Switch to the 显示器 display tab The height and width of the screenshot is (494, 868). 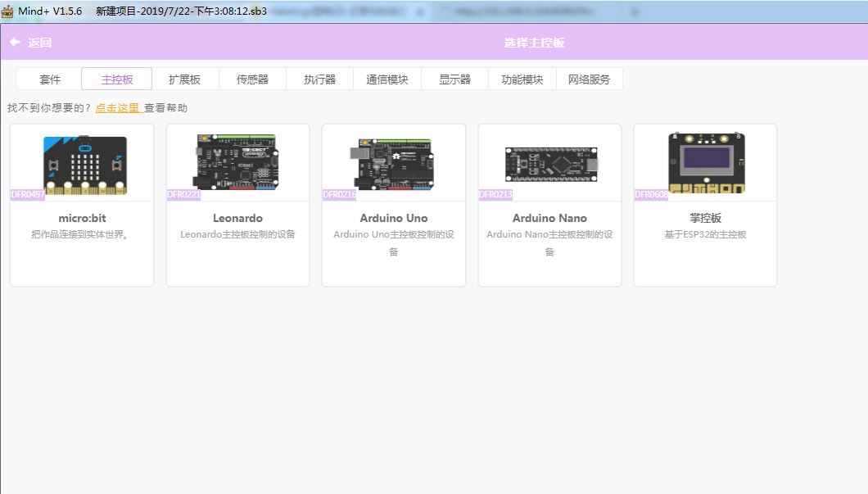(454, 79)
